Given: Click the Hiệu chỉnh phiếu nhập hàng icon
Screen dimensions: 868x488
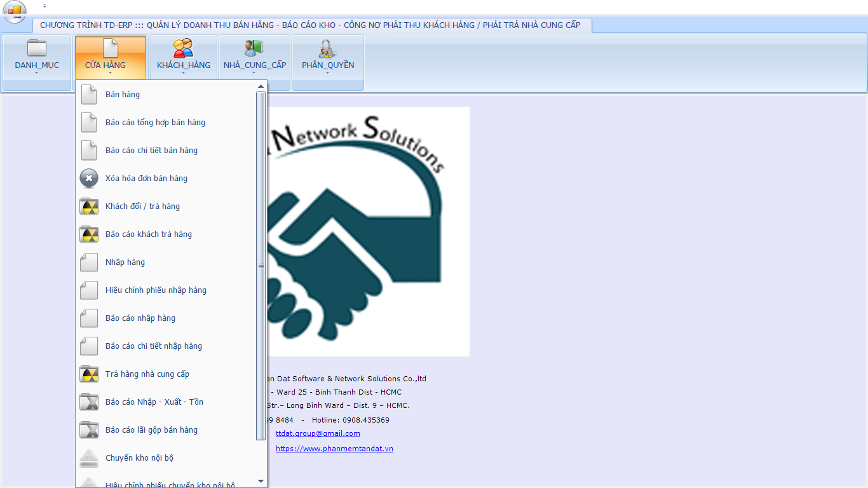Looking at the screenshot, I should point(89,290).
